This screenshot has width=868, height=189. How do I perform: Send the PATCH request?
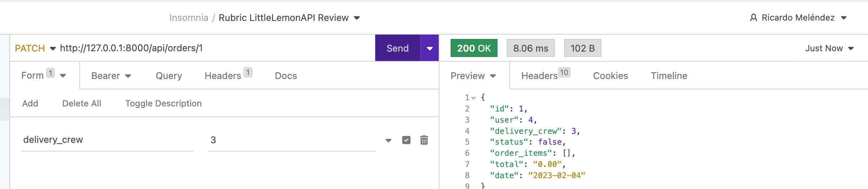(398, 48)
